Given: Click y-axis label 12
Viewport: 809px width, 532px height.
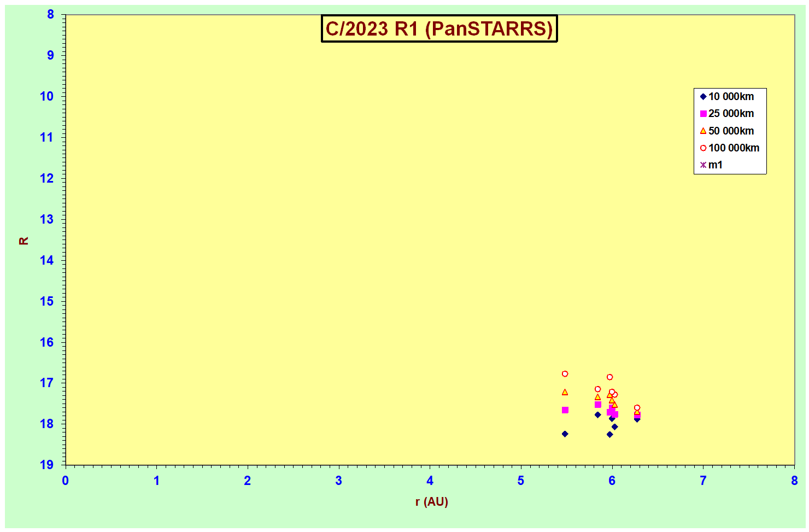Looking at the screenshot, I should click(x=47, y=178).
